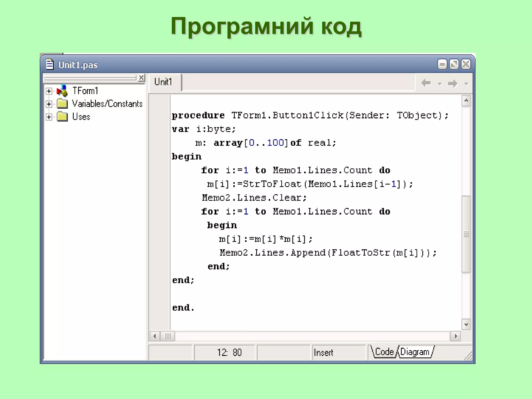The width and height of the screenshot is (532, 399).
Task: Click the cursor position 12: 80 status
Action: click(224, 353)
